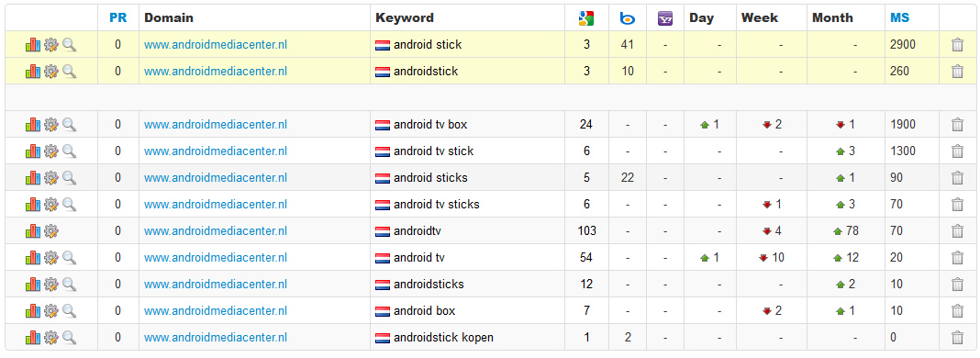Open domain link in androidsticks row

(216, 285)
